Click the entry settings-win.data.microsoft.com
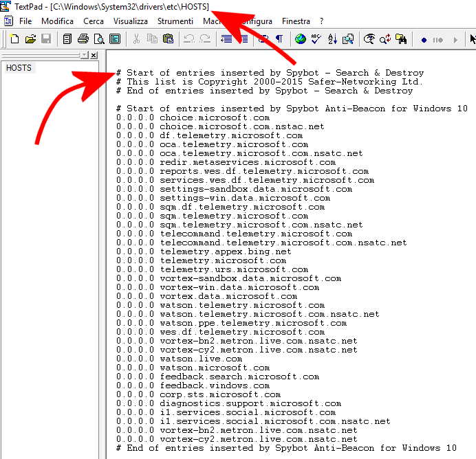This screenshot has width=476, height=459. 245,198
